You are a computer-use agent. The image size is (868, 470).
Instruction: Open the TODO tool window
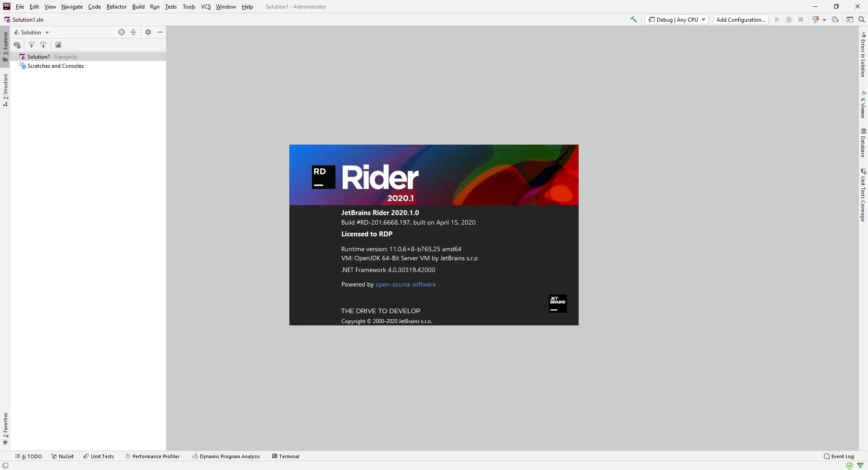[28, 456]
